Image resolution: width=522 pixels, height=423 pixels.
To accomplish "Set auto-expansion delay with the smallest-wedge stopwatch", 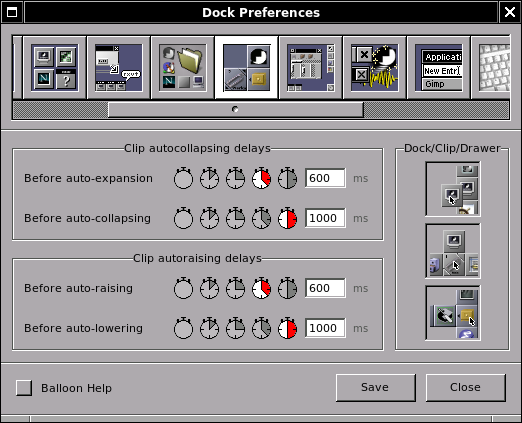I will [x=209, y=178].
